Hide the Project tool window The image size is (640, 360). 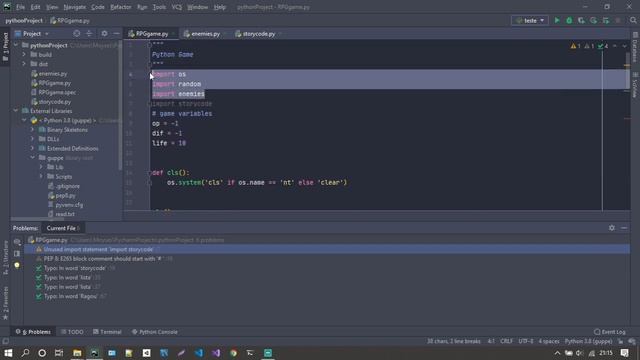click(117, 33)
